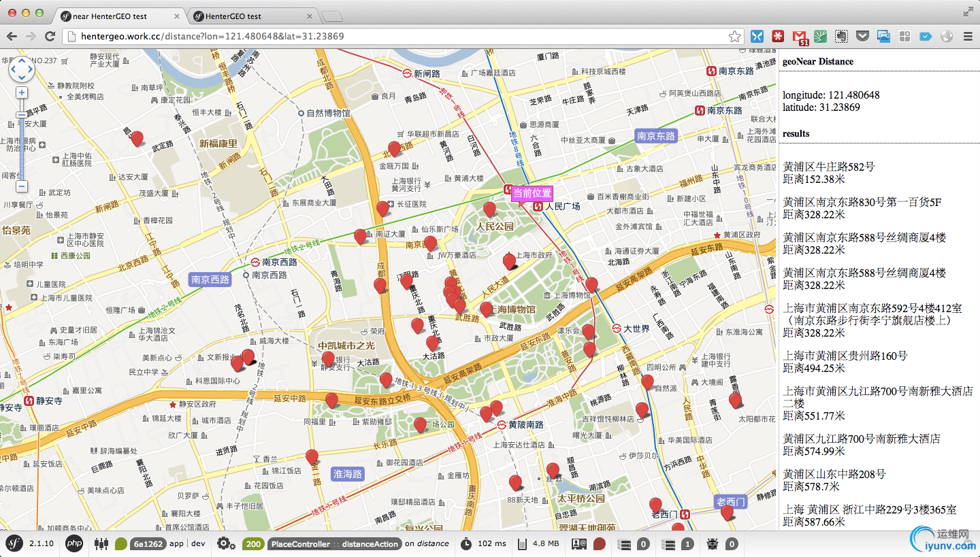This screenshot has height=557, width=980.
Task: Click the result 上海市黄浦区贵州路160号
Action: coord(845,356)
